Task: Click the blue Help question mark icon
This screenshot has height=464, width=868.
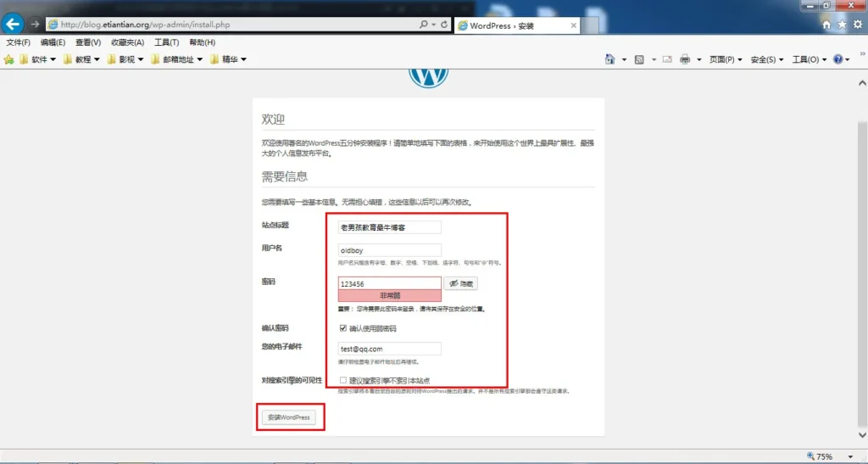Action: pos(837,59)
